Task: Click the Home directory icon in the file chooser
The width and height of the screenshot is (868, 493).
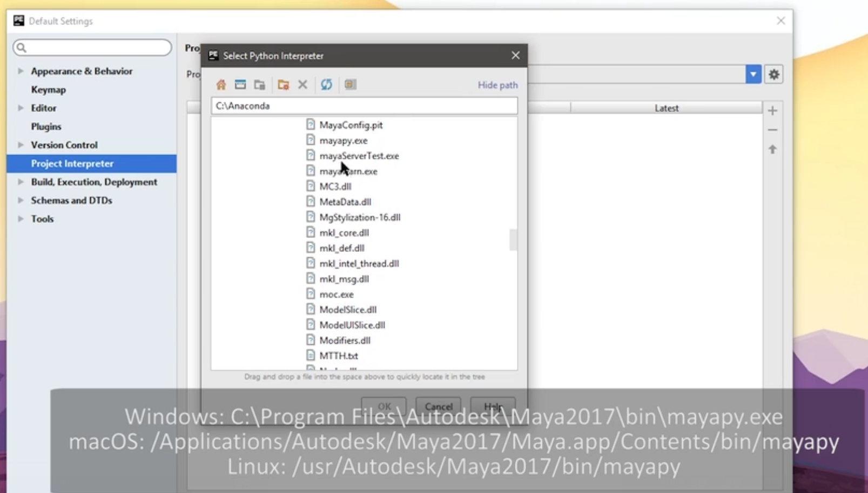Action: pyautogui.click(x=221, y=84)
